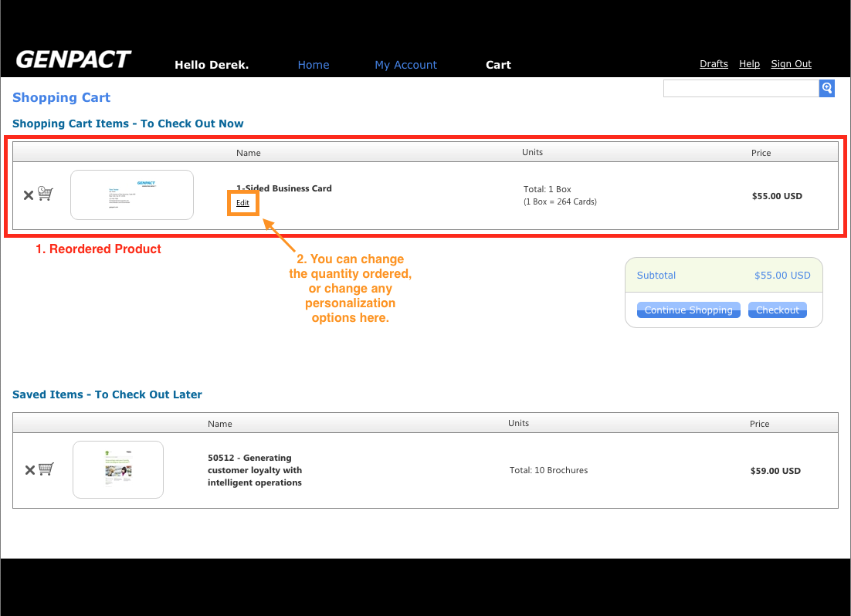Viewport: 851px width, 616px height.
Task: Open the Drafts link
Action: click(714, 64)
